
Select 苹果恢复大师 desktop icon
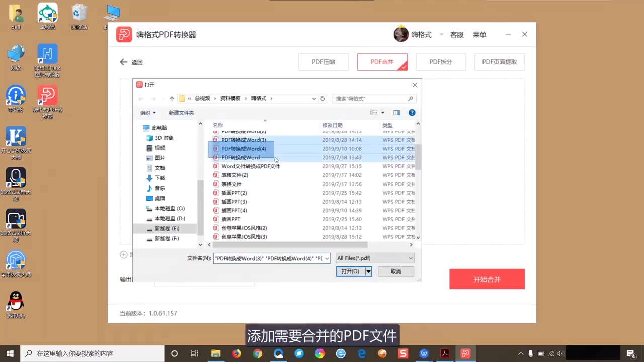click(x=16, y=264)
